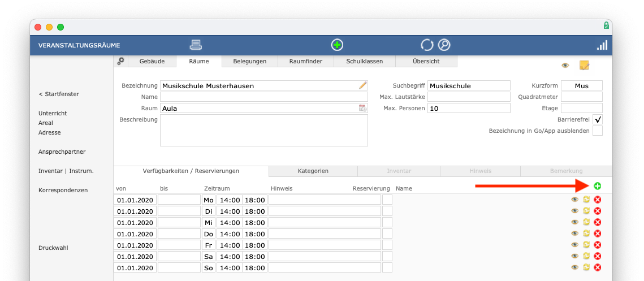Delete the Do availability row
This screenshot has height=281, width=644.
tap(598, 234)
